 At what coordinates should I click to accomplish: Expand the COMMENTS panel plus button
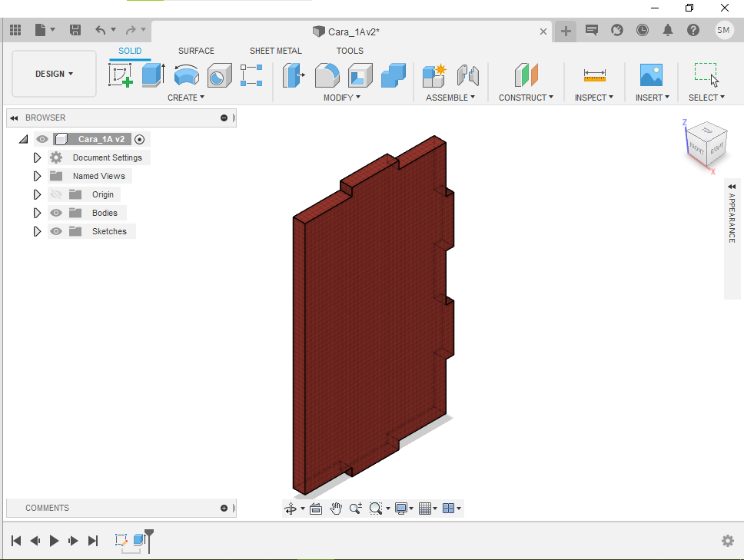point(224,509)
